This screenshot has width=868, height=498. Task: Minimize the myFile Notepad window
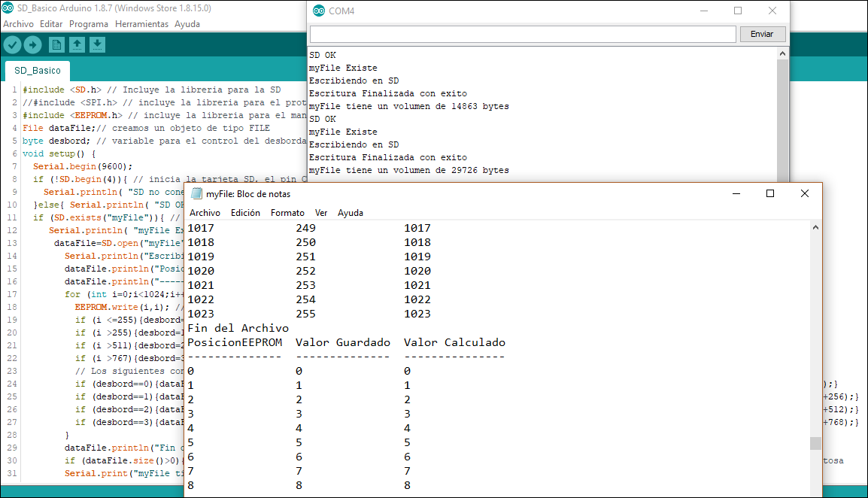point(736,193)
